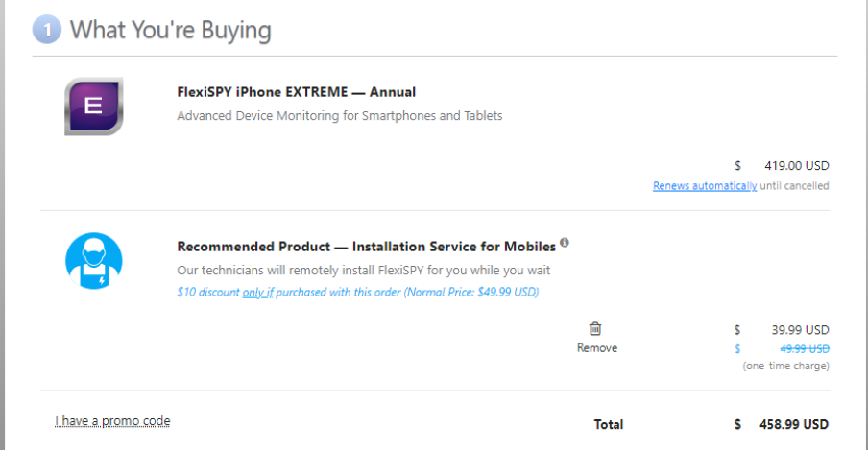Screen dimensions: 868x450
Task: Open the "Renews automatically" link
Action: pos(704,186)
